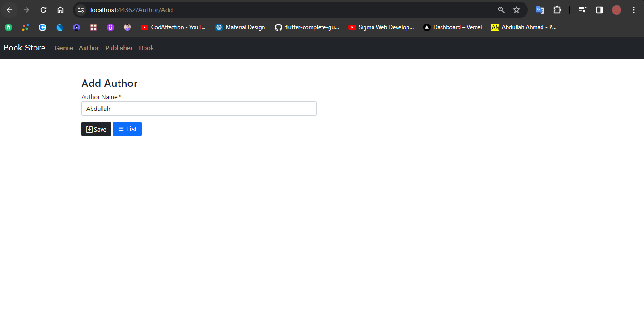Open the blue C bookmark icon
Screen dimensions: 644x319
42,27
